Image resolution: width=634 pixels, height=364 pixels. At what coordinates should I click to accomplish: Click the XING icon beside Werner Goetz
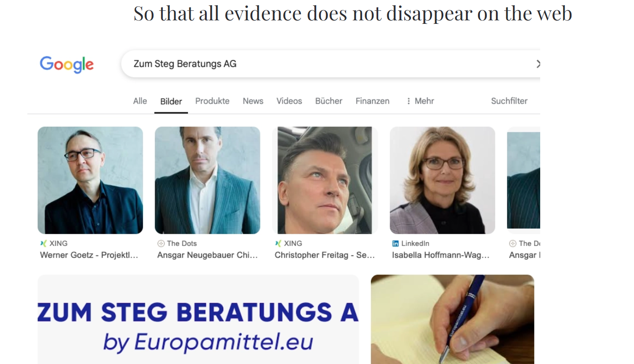pyautogui.click(x=43, y=243)
